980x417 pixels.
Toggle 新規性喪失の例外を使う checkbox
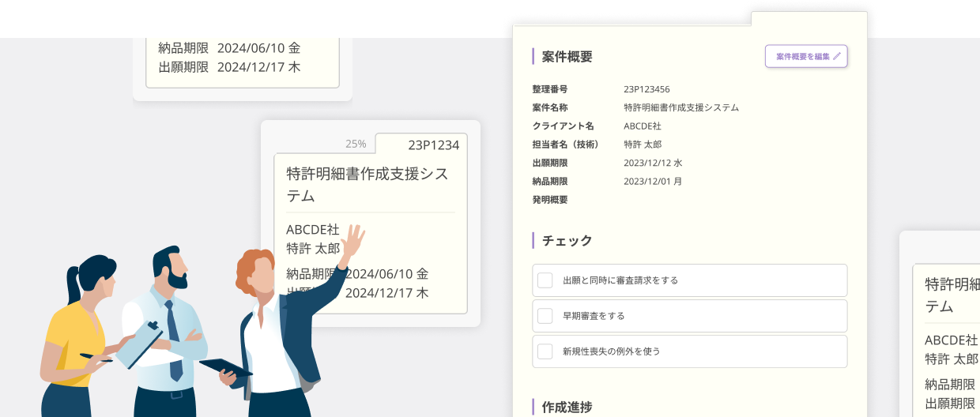pos(545,351)
